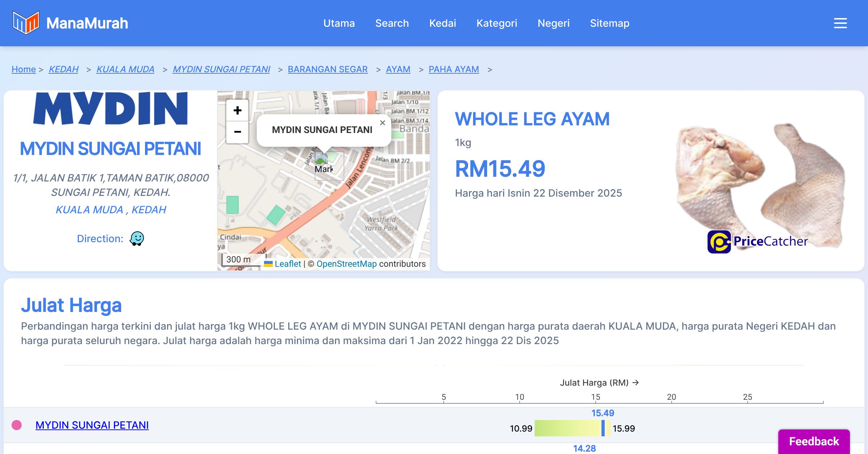Screen dimensions: 868x454
Task: Open BARANGAN SEGAR breadcrumb link
Action: pyautogui.click(x=327, y=69)
